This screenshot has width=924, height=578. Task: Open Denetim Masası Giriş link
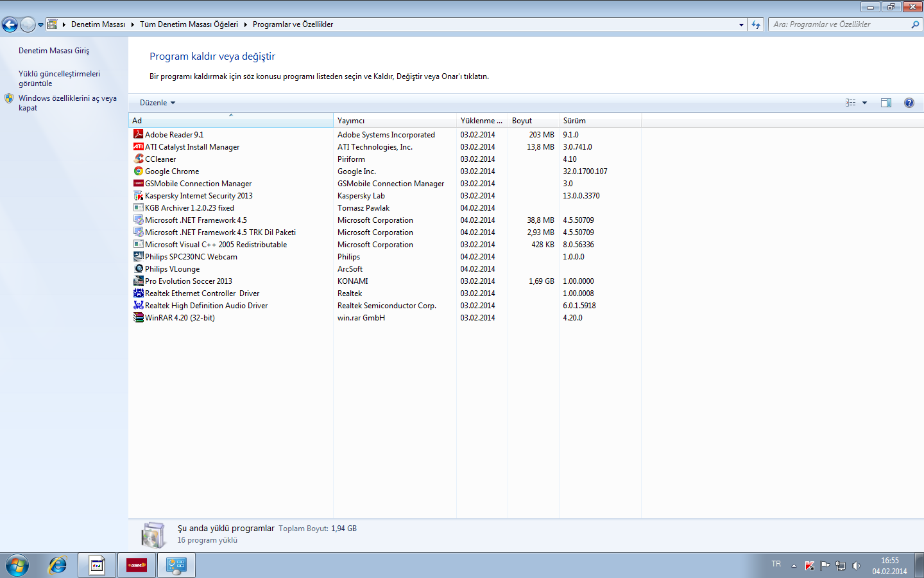tap(54, 51)
